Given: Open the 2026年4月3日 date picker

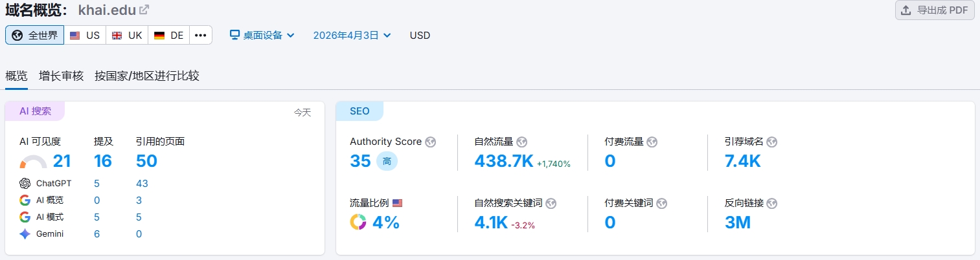Looking at the screenshot, I should click(x=352, y=36).
